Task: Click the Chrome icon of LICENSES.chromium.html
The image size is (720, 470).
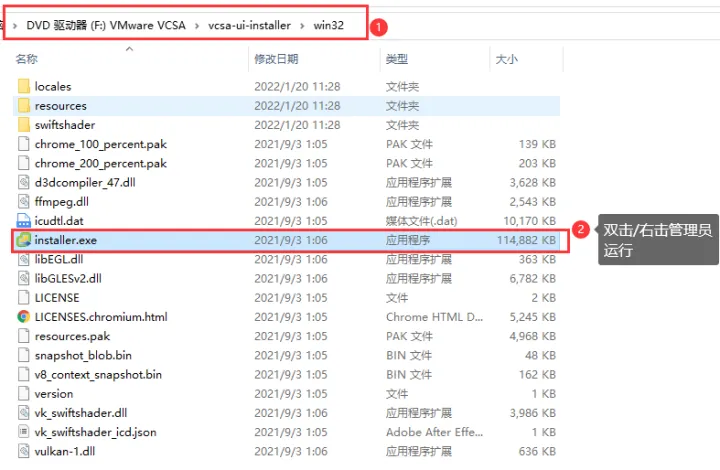Action: [x=23, y=317]
